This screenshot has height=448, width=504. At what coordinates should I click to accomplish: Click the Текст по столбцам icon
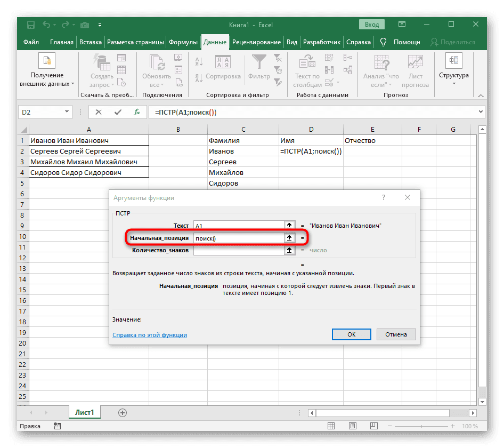306,64
